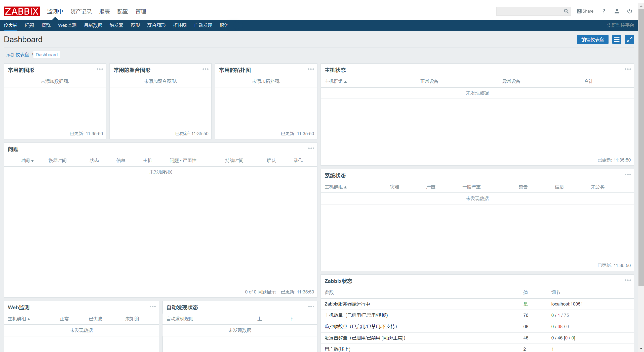Open the 主机状态 widget three-dots menu
The image size is (644, 352).
[x=628, y=69]
